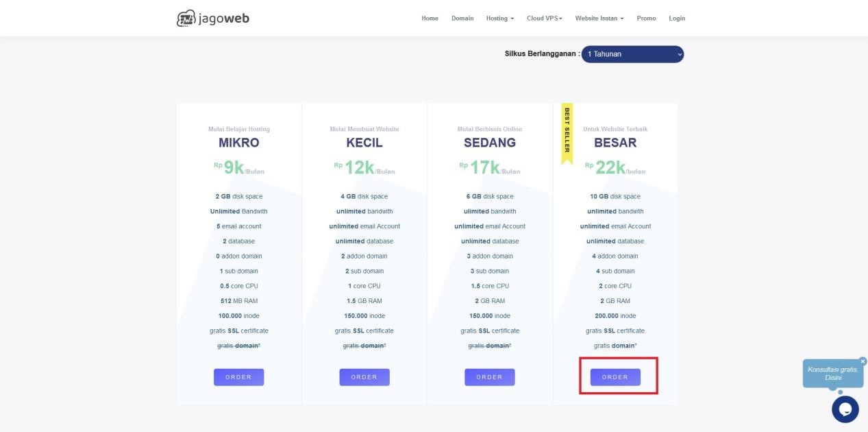
Task: Click the Konsultasi gratis Disini prompt
Action: pyautogui.click(x=833, y=373)
